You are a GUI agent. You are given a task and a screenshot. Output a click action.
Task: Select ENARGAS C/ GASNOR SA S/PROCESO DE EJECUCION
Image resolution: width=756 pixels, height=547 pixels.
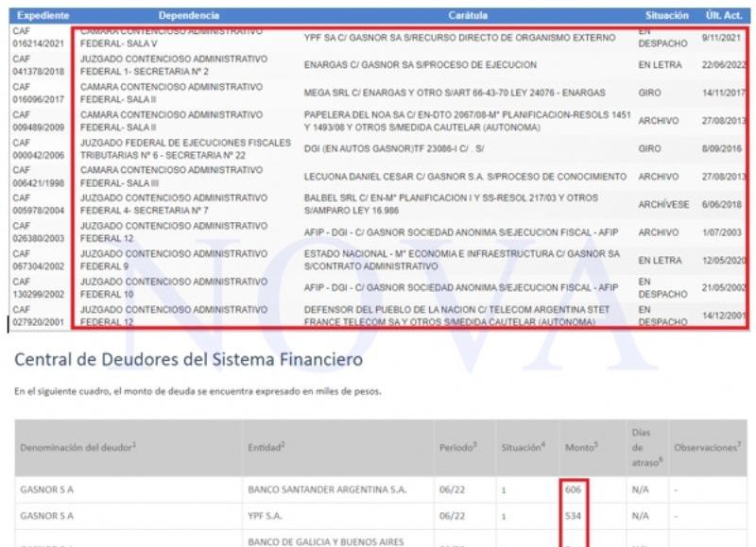click(x=420, y=65)
